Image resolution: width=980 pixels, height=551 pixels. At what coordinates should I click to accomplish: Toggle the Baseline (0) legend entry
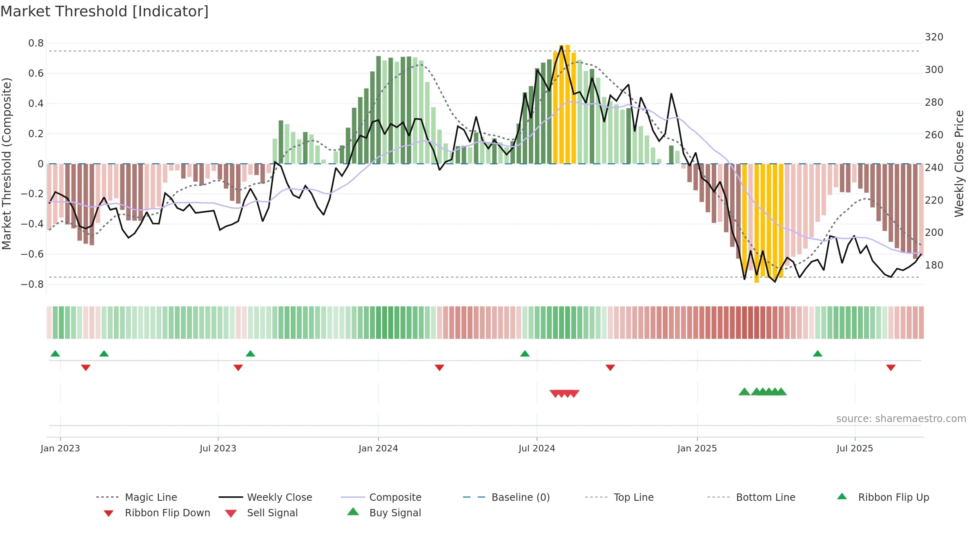pyautogui.click(x=506, y=497)
